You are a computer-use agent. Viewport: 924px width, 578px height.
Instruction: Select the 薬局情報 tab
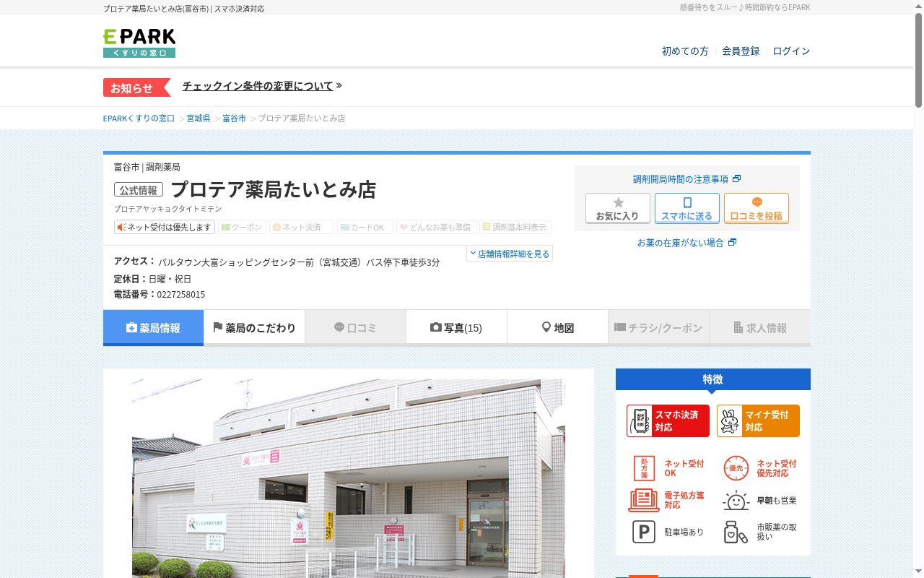(x=153, y=327)
